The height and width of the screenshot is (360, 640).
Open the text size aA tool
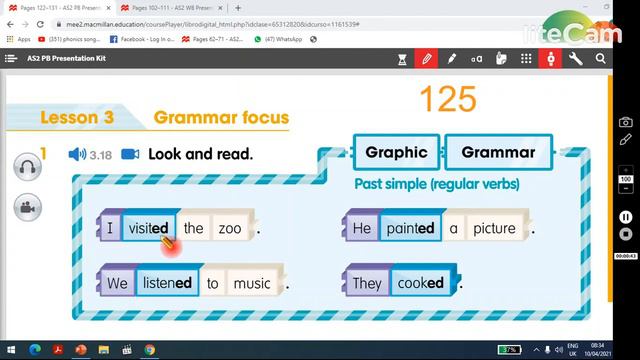476,59
